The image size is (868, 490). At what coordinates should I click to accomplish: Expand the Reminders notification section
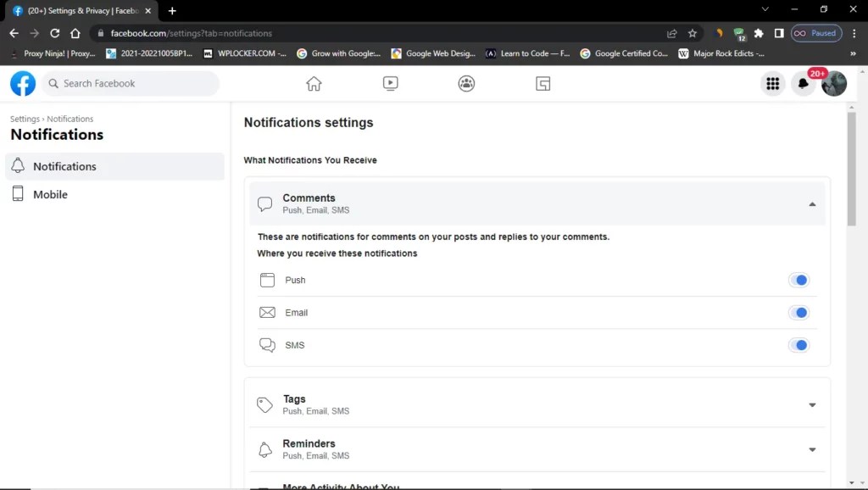812,449
